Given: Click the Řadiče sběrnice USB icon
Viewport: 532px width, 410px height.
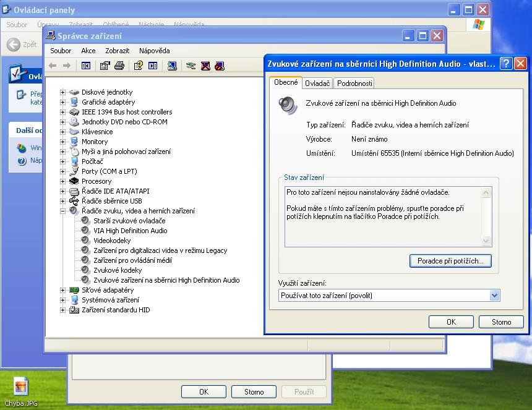Looking at the screenshot, I should click(74, 201).
